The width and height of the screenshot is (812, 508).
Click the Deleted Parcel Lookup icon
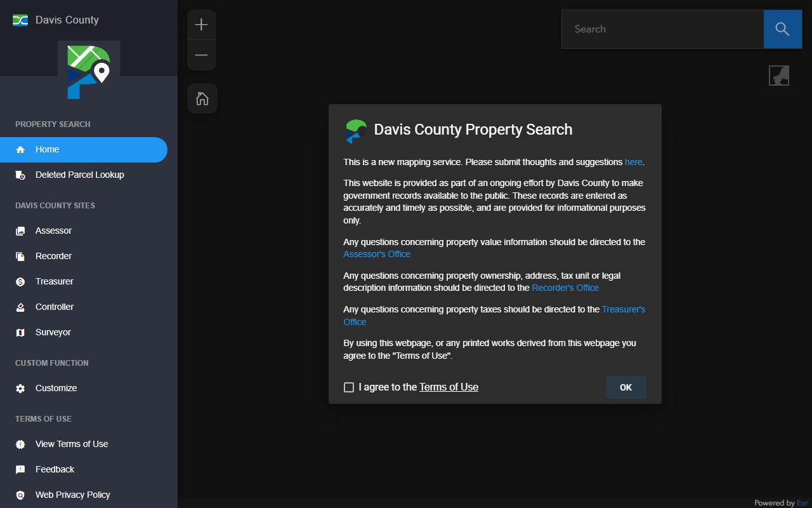pos(20,175)
